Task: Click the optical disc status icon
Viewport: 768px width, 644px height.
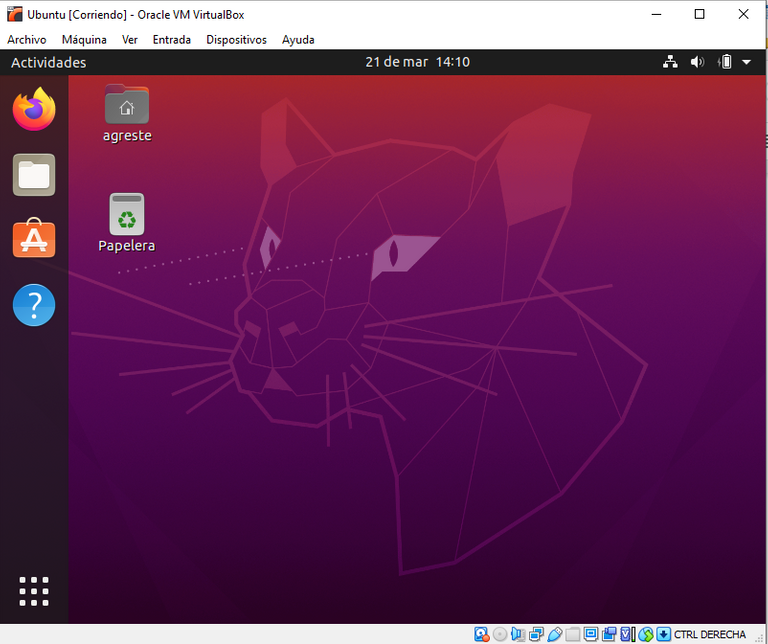Action: coord(500,634)
